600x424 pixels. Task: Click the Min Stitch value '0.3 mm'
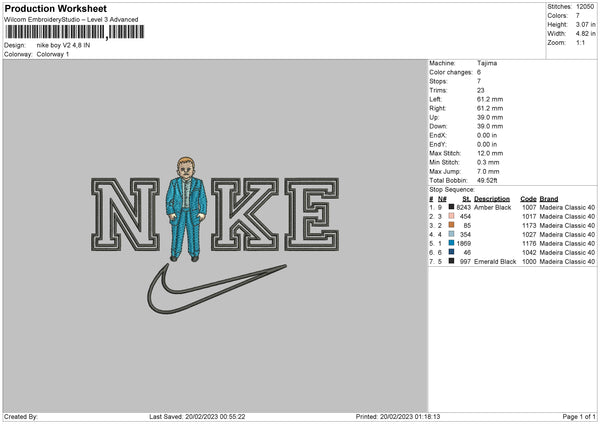[x=488, y=163]
